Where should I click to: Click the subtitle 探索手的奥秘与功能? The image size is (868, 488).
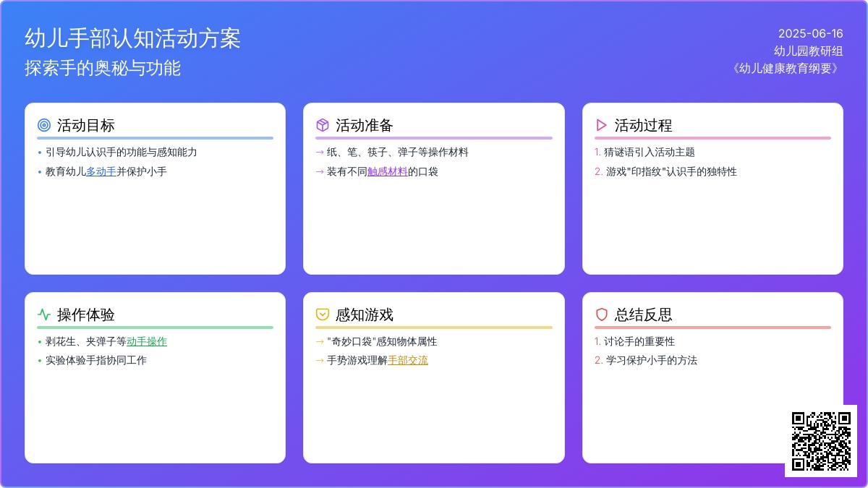click(x=103, y=68)
